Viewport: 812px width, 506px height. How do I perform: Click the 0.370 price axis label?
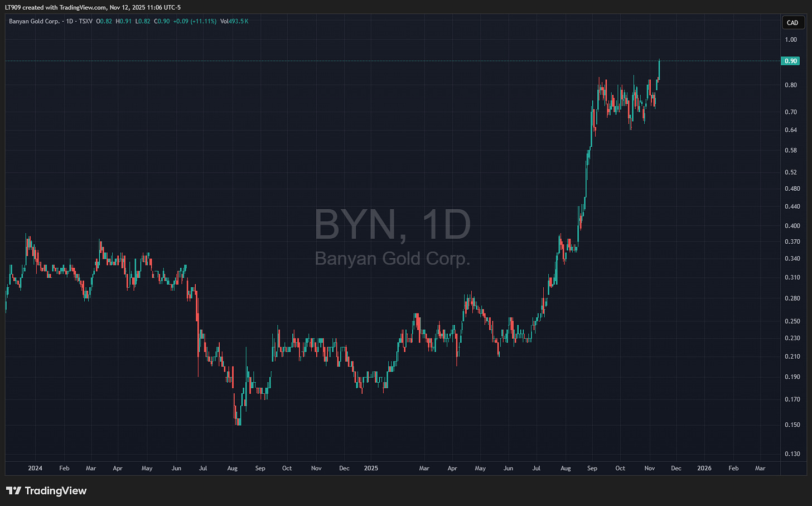click(792, 242)
